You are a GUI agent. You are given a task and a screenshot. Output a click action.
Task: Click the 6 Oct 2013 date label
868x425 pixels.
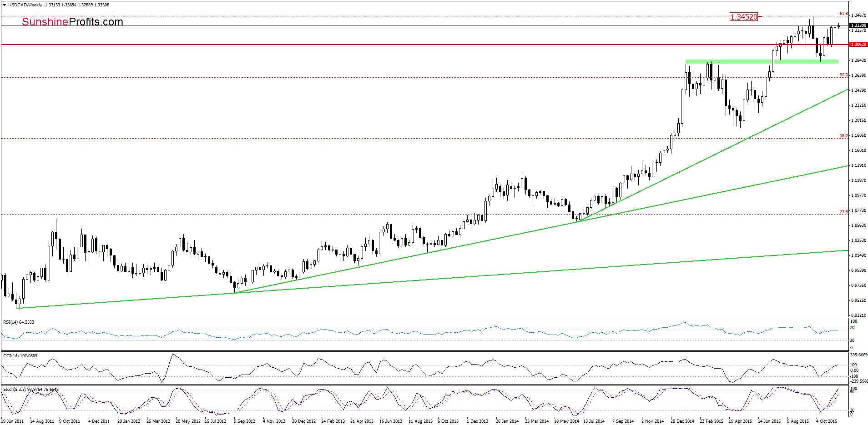click(x=448, y=421)
